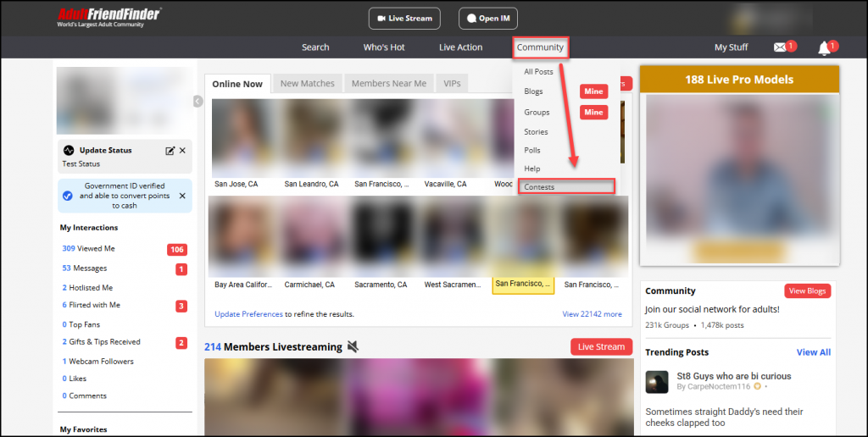
Task: Open 2 Gifts & Tips Received link
Action: pos(102,342)
